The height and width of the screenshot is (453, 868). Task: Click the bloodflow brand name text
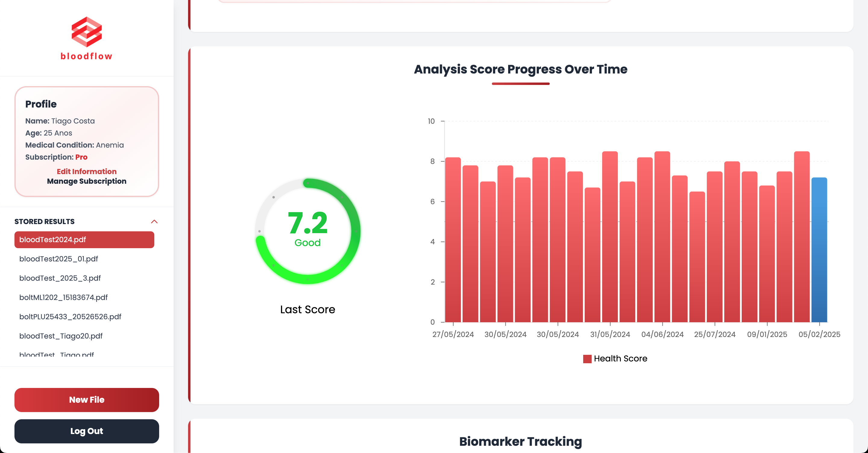click(86, 56)
